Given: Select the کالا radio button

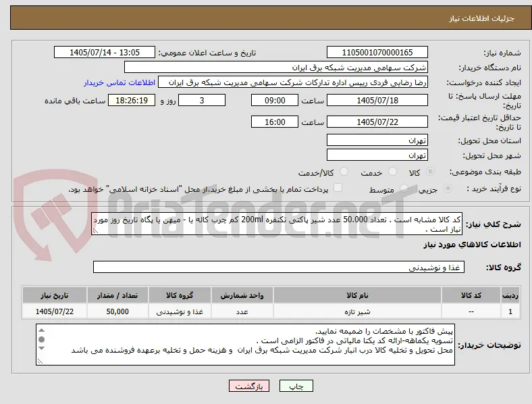Looking at the screenshot, I should tap(430, 172).
